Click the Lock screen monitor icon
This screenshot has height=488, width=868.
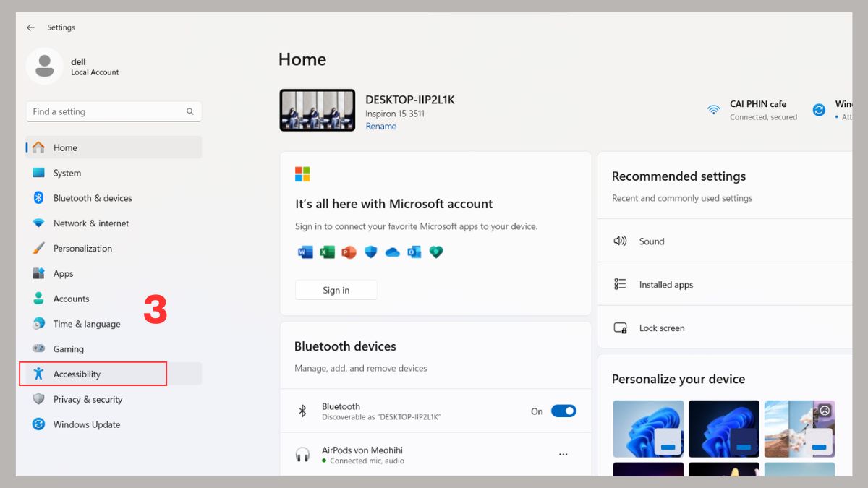(x=620, y=328)
